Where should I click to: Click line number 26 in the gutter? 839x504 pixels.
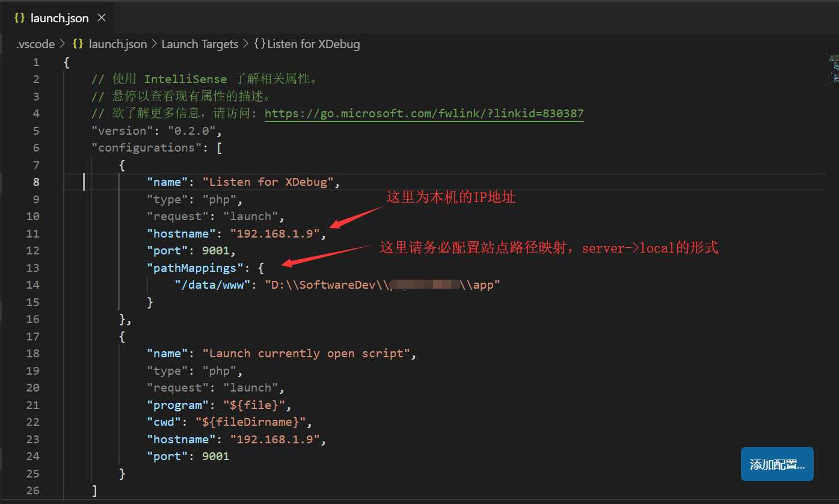click(x=32, y=490)
